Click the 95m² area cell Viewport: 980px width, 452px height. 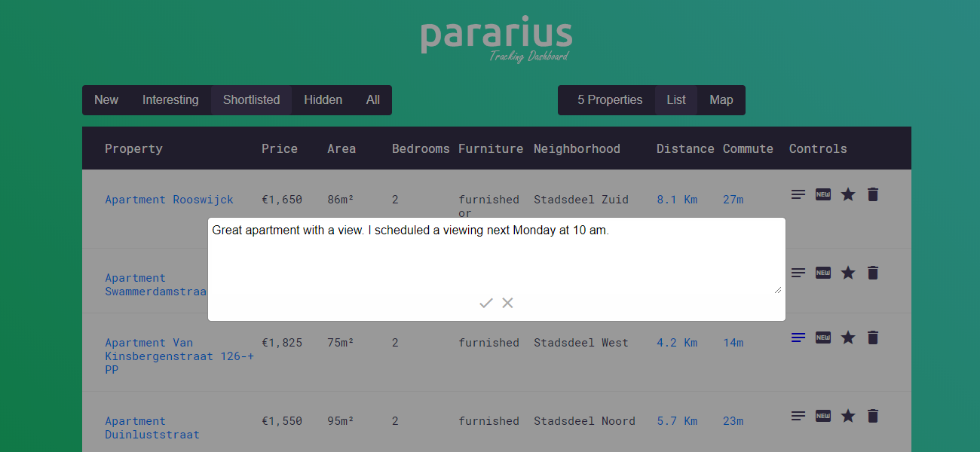341,421
